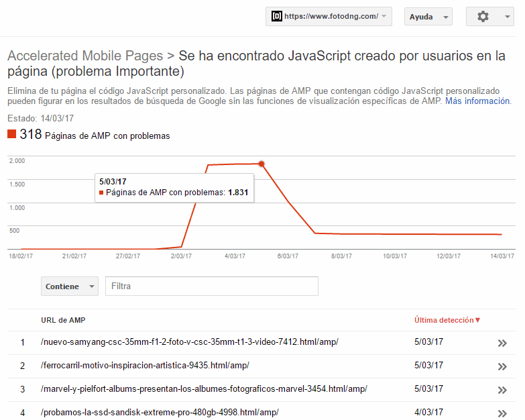Click the 14/03/17 chart axis label

click(502, 256)
